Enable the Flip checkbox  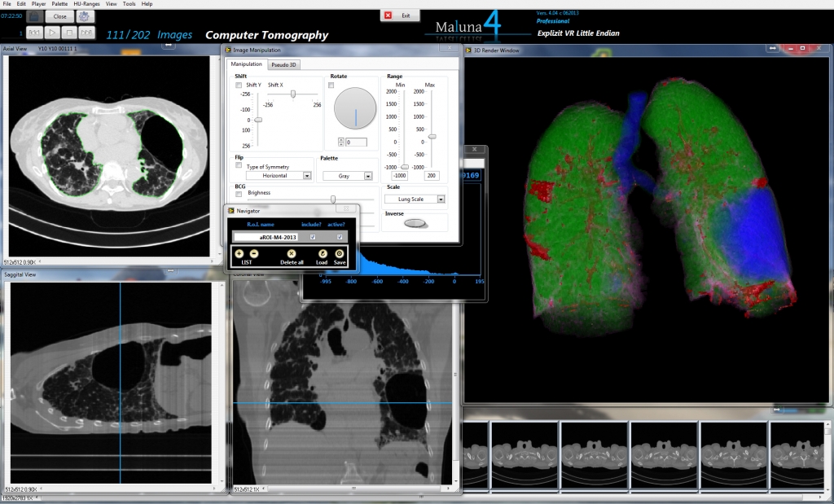pos(239,165)
